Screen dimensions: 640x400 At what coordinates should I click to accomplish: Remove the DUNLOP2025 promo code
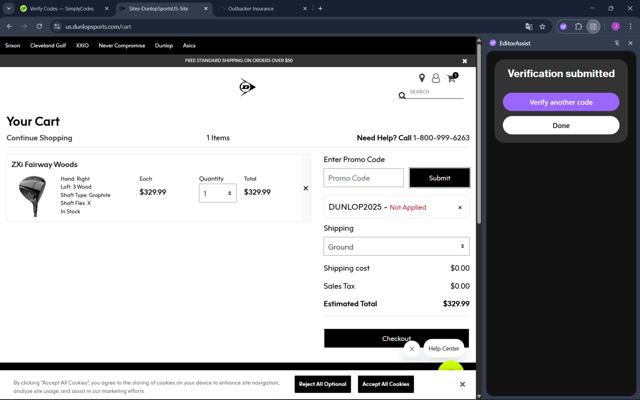(x=460, y=207)
